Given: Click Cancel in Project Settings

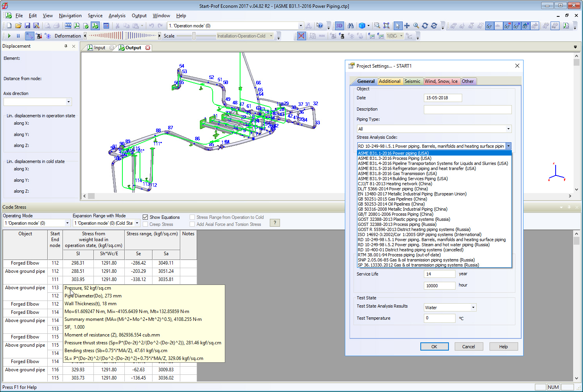Looking at the screenshot, I should [468, 347].
